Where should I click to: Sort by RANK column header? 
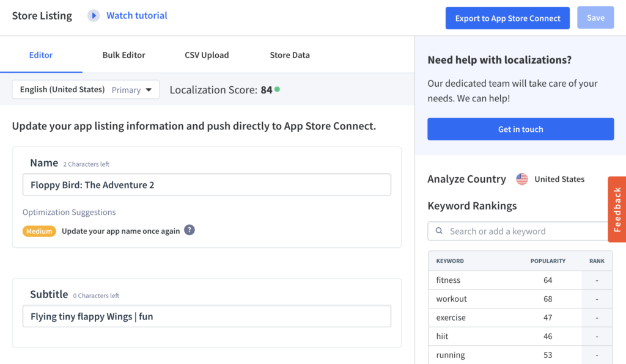[597, 261]
